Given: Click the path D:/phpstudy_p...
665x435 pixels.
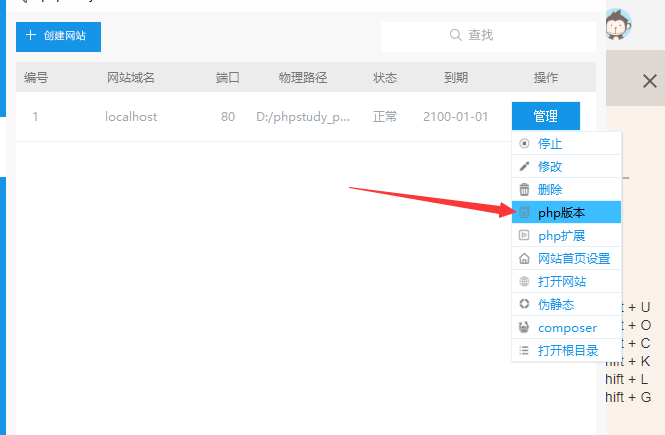Looking at the screenshot, I should (303, 117).
